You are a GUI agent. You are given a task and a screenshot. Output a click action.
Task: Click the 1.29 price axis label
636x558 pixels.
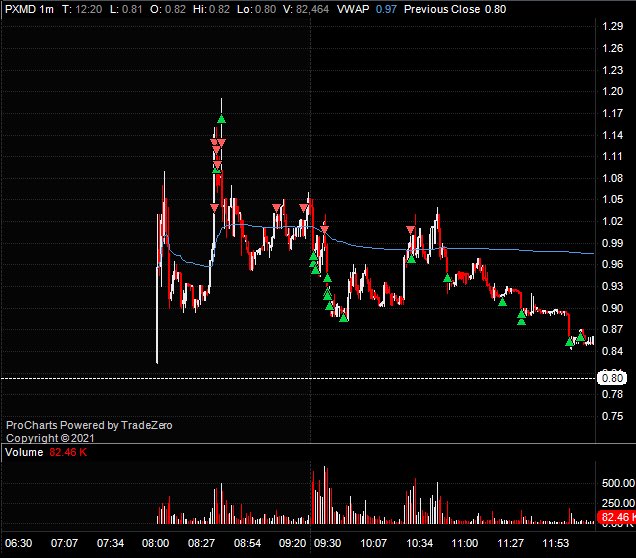[612, 26]
